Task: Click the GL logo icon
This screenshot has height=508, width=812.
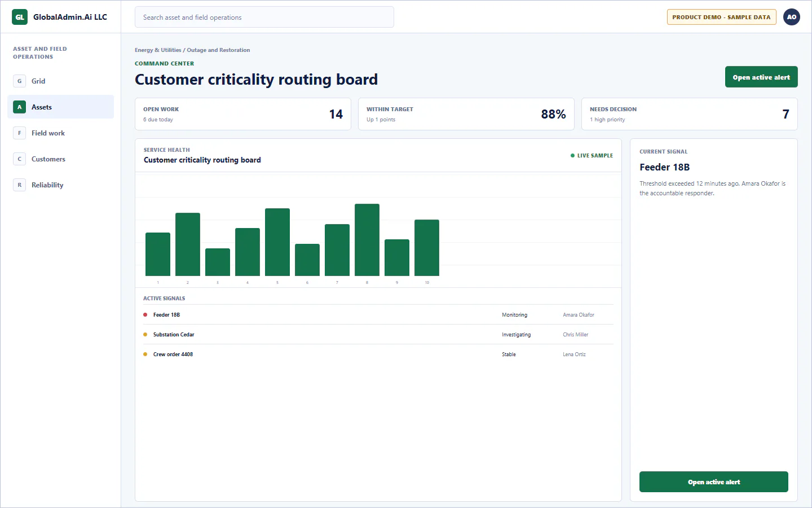Action: tap(20, 17)
